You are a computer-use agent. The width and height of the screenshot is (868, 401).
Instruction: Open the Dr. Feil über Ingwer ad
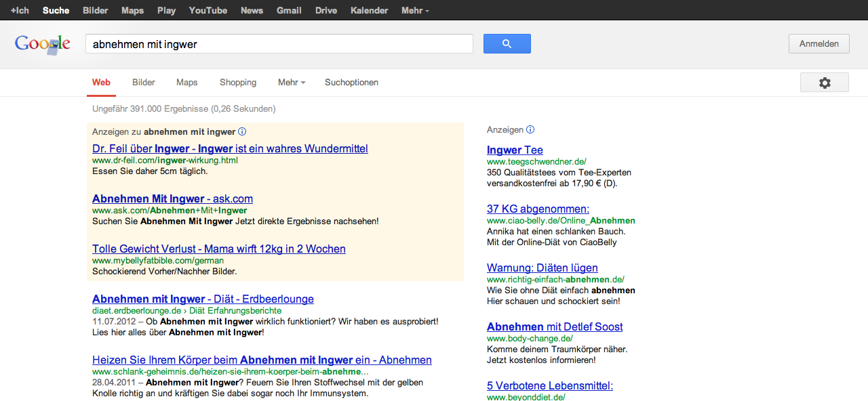pos(230,148)
